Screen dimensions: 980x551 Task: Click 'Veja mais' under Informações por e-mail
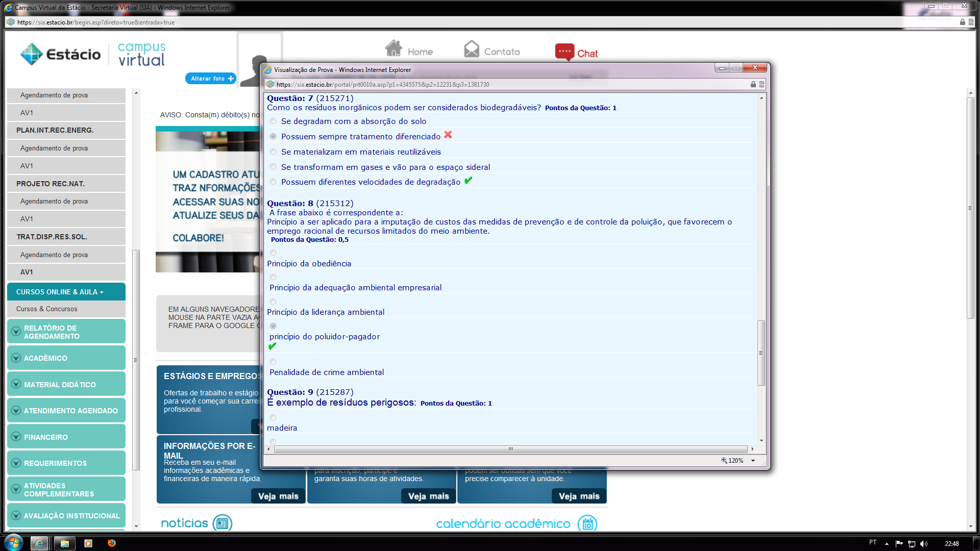278,496
